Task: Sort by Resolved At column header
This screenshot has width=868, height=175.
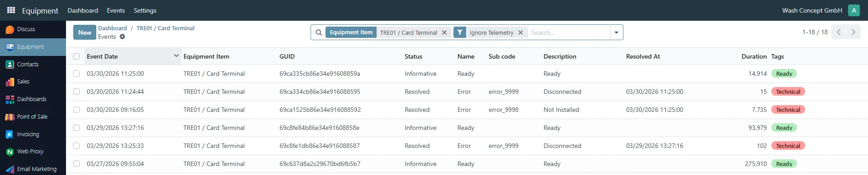Action: (643, 56)
